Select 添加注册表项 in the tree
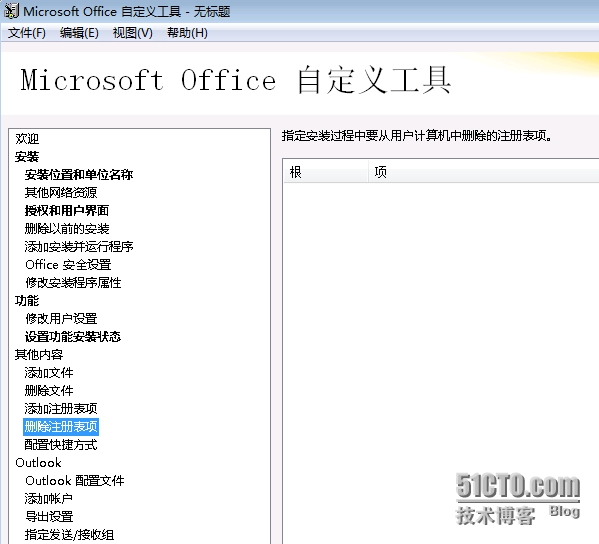Screen dimensions: 599x544 (x=61, y=408)
